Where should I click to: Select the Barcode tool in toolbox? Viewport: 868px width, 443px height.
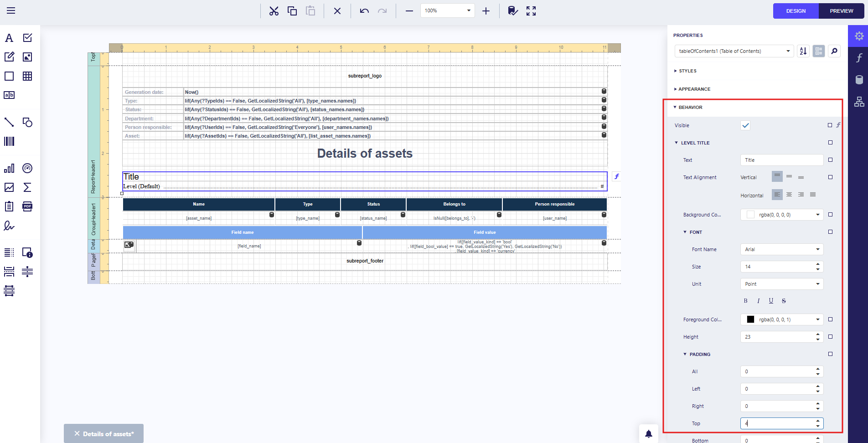pyautogui.click(x=9, y=141)
